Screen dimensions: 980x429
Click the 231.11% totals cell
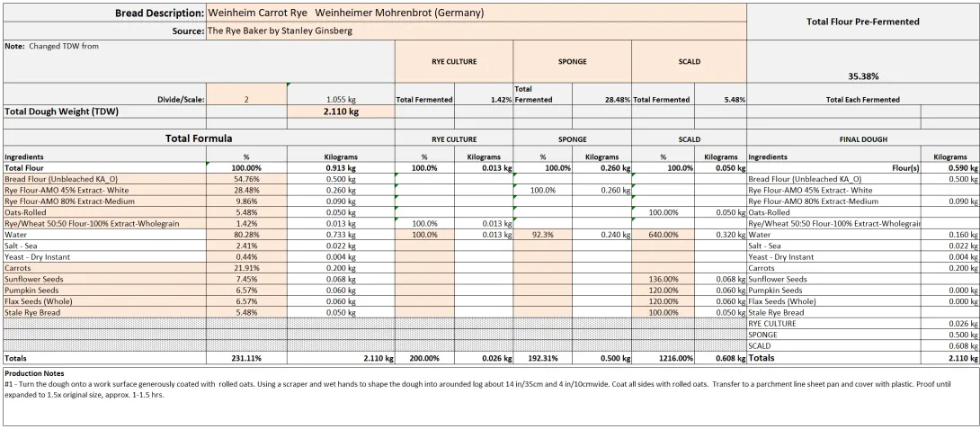[x=246, y=383]
